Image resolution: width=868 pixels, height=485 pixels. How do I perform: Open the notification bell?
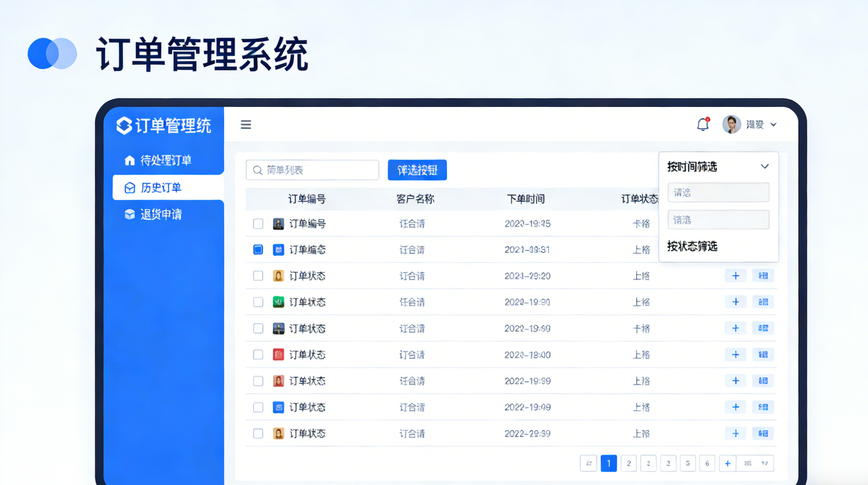[702, 125]
